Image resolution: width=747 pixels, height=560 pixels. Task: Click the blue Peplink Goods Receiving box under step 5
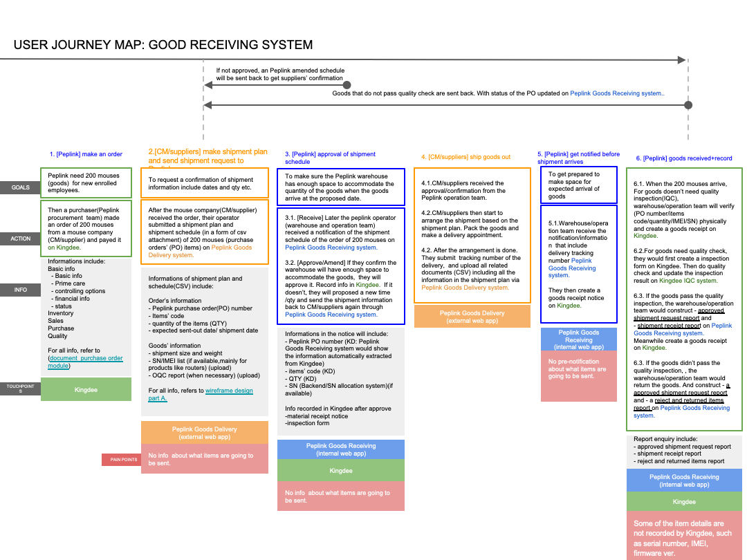578,339
